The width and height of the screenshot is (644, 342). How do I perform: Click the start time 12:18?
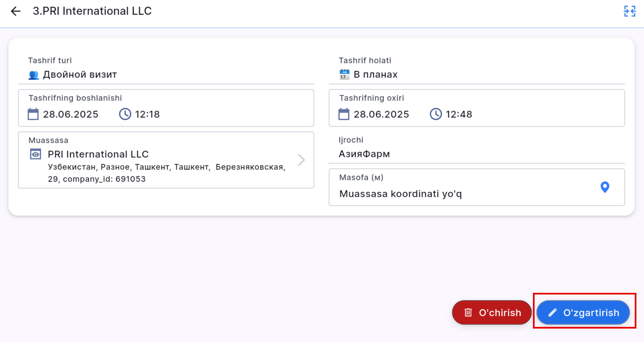[x=147, y=114]
